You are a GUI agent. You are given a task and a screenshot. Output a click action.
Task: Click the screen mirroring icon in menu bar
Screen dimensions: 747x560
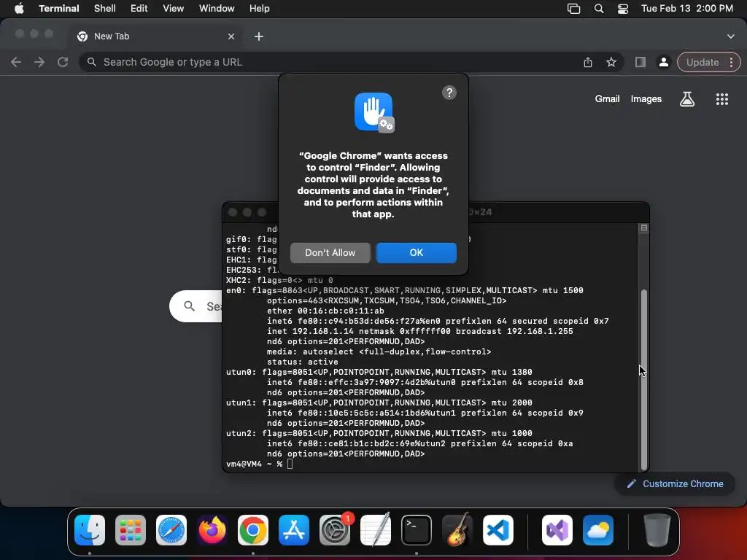click(x=573, y=9)
